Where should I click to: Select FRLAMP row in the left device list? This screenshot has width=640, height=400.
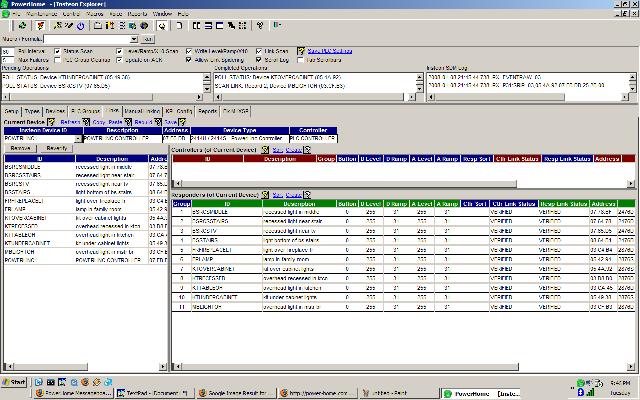coord(86,209)
